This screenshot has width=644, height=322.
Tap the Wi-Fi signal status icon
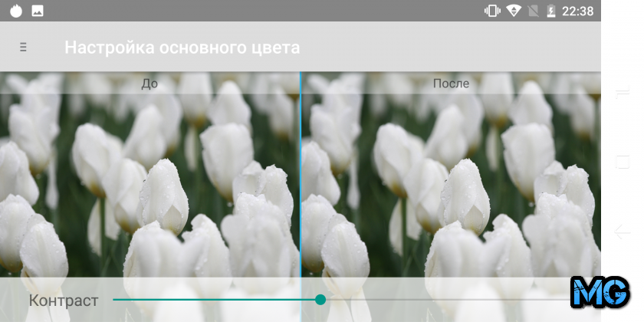point(514,11)
